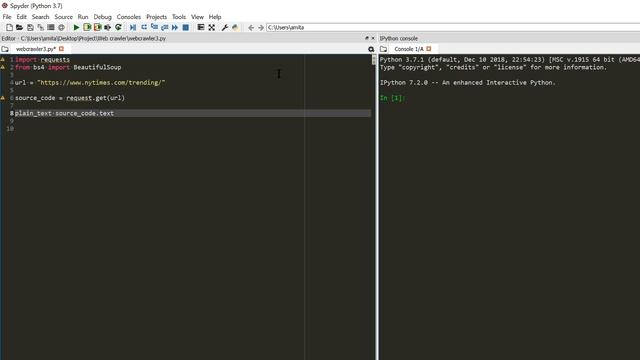Open Preferences with the wrench icon
Viewport: 640px width, 360px height.
(224, 27)
